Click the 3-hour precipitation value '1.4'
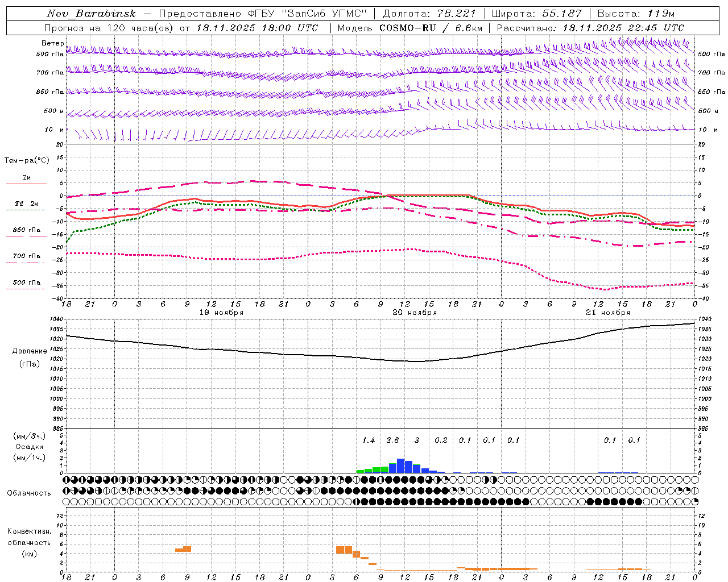The width and height of the screenshot is (728, 582). [x=369, y=440]
